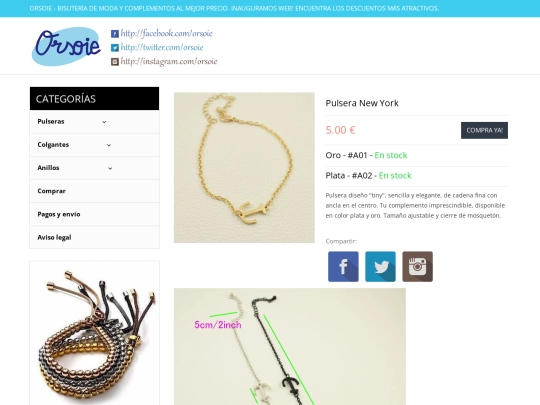Click the Orsoie logo
Image resolution: width=540 pixels, height=405 pixels.
tap(66, 46)
